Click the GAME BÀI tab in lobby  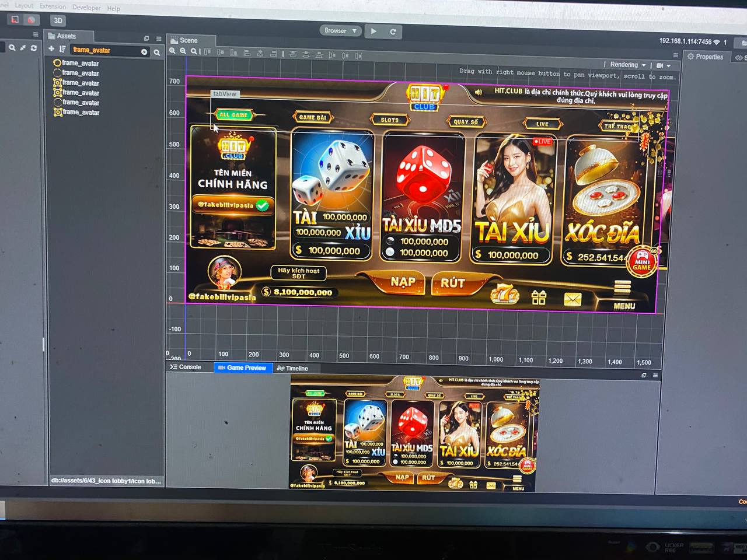pyautogui.click(x=312, y=117)
